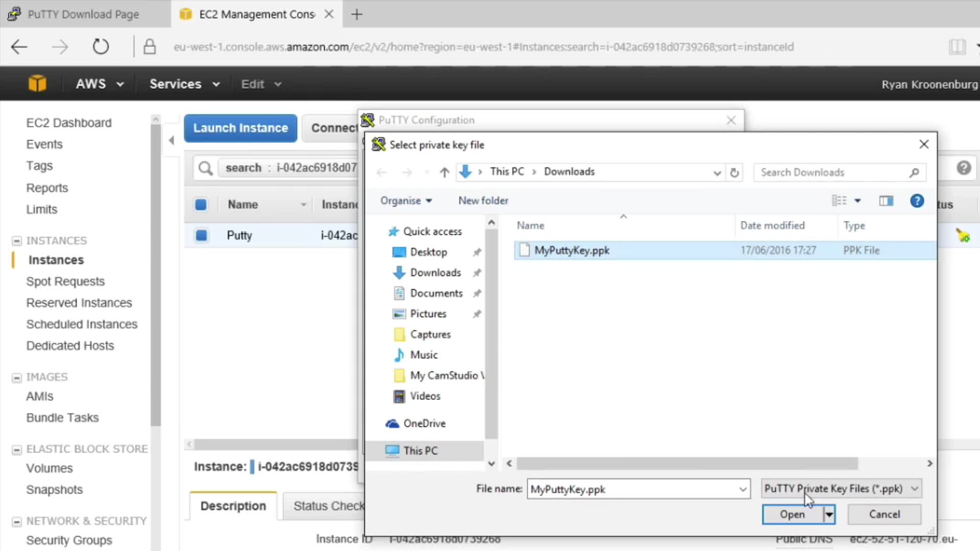
Task: Click the browser refresh icon
Action: [x=101, y=47]
